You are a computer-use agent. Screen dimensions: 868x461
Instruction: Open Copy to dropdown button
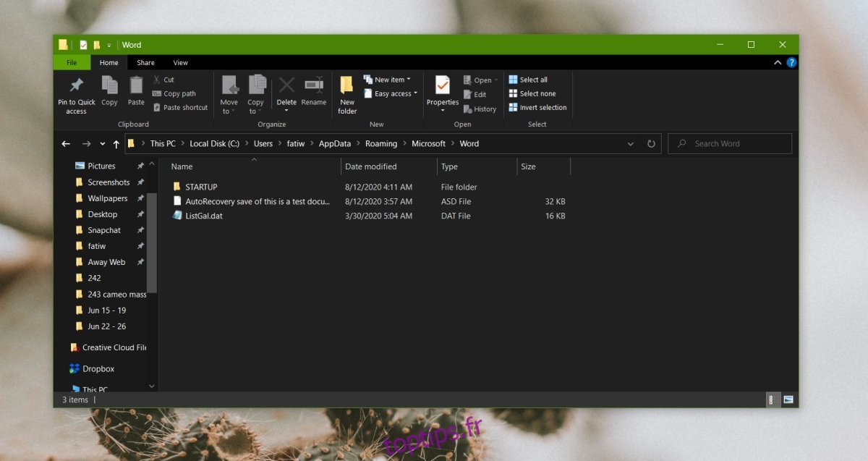[256, 95]
